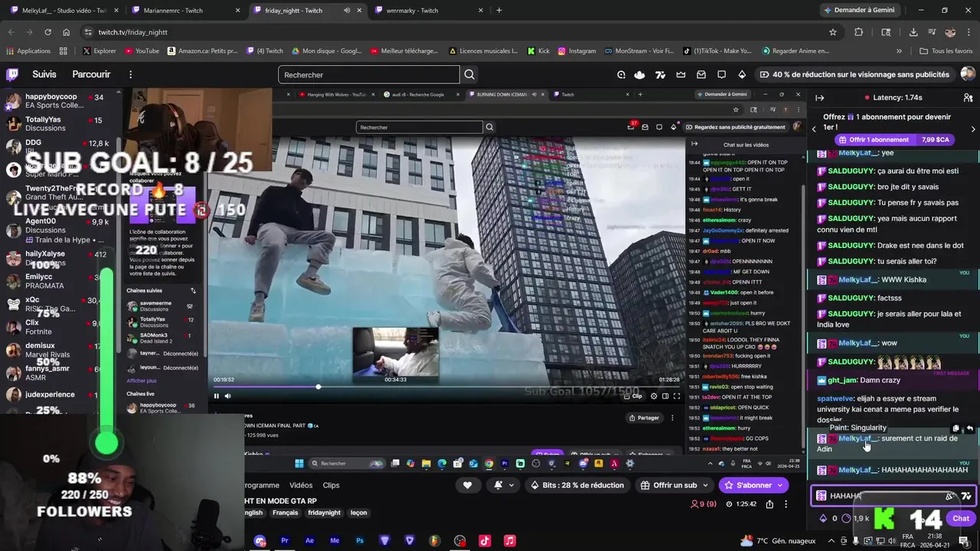Switch to the MelkyLaf Studio vidéo tab

click(64, 10)
